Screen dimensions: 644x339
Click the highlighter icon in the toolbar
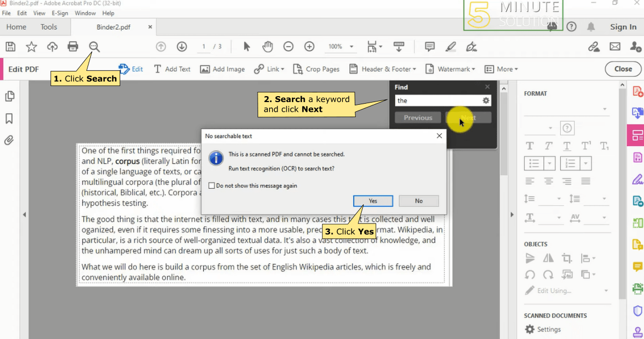(451, 47)
